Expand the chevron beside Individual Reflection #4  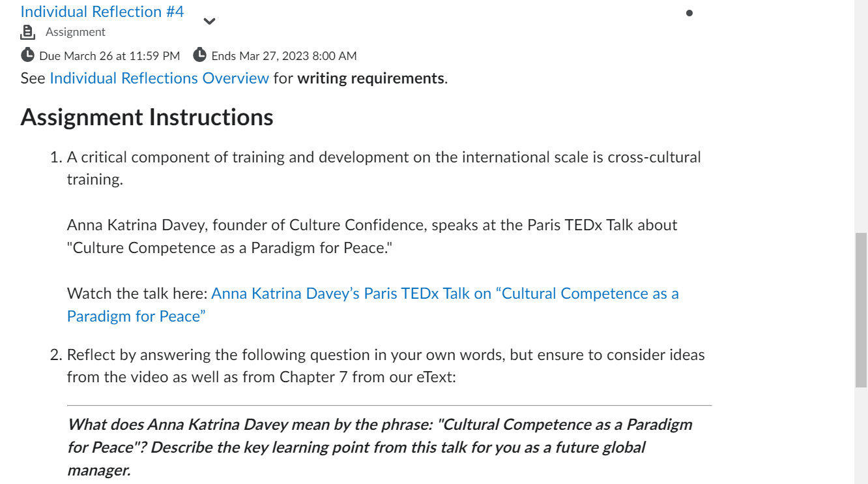click(x=209, y=22)
